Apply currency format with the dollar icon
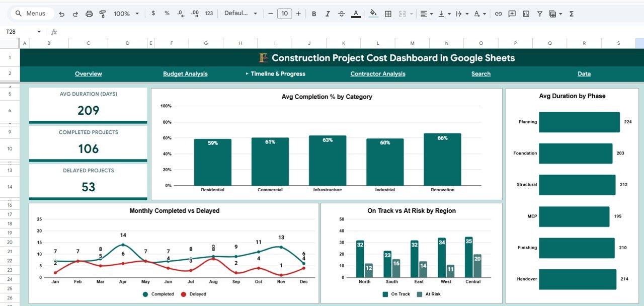This screenshot has height=306, width=644. click(x=153, y=14)
